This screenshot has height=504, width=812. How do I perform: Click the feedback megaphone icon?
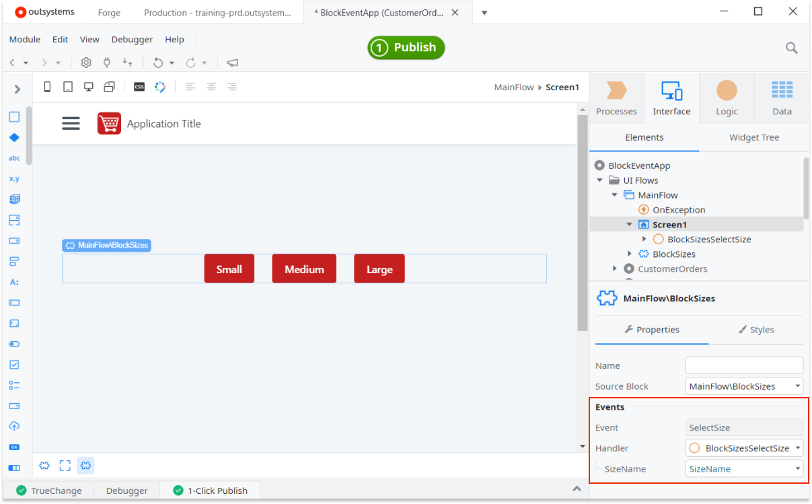(232, 63)
